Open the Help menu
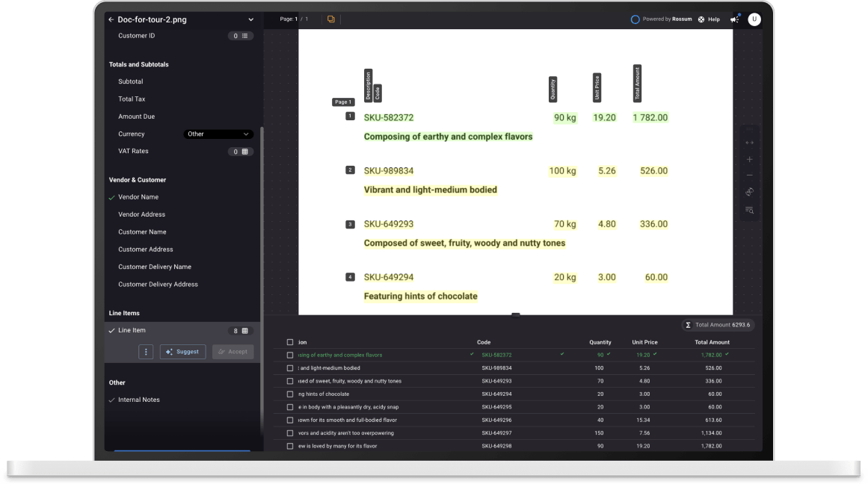Viewport: 868px width, 484px height. pos(709,19)
